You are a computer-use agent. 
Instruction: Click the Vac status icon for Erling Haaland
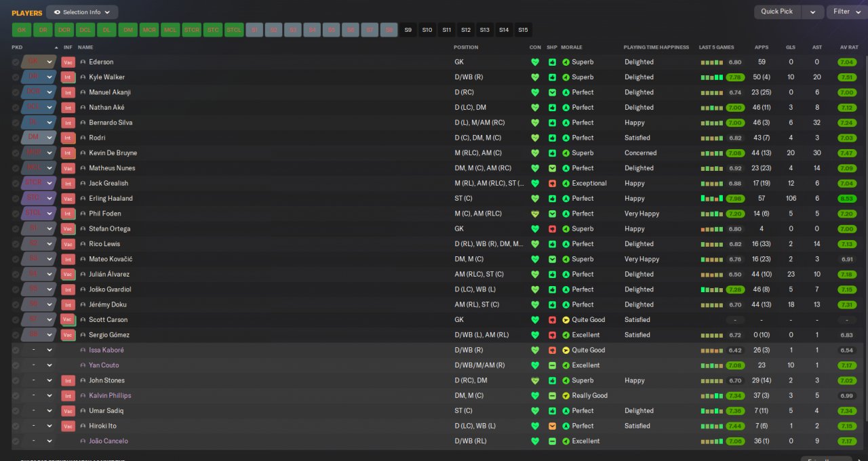click(68, 199)
